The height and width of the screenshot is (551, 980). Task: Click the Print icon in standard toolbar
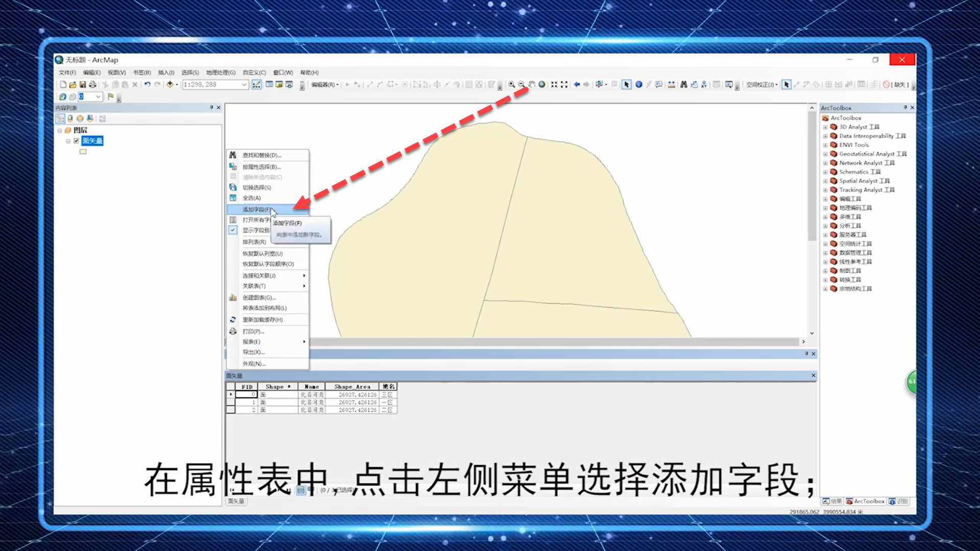pyautogui.click(x=92, y=85)
